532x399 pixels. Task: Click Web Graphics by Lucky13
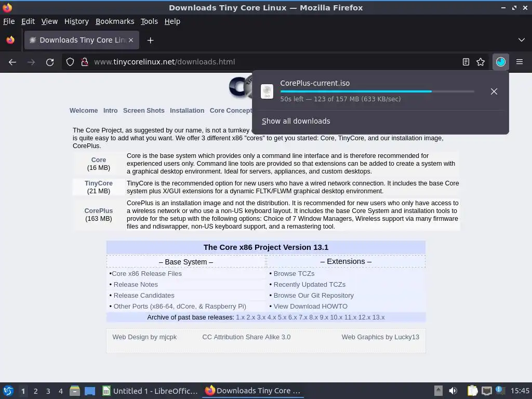click(x=380, y=337)
